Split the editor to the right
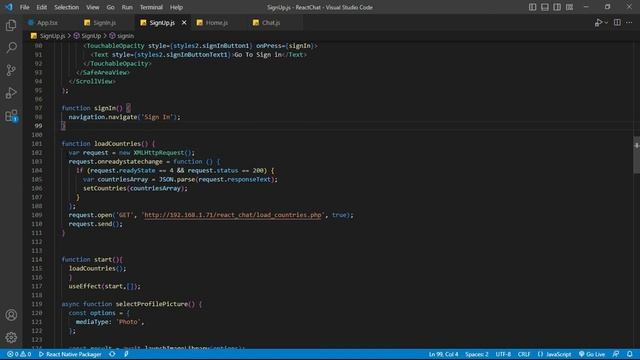 pyautogui.click(x=617, y=23)
